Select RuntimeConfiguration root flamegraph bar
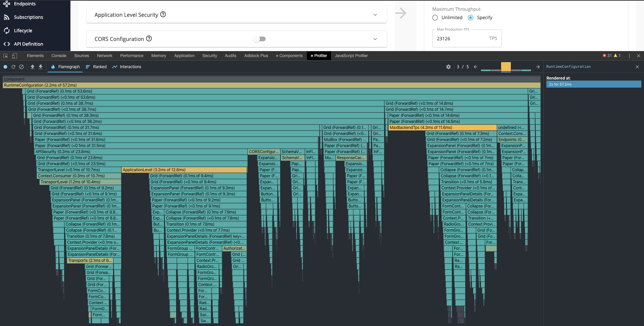Screen dimensions: 644x326 (271, 85)
